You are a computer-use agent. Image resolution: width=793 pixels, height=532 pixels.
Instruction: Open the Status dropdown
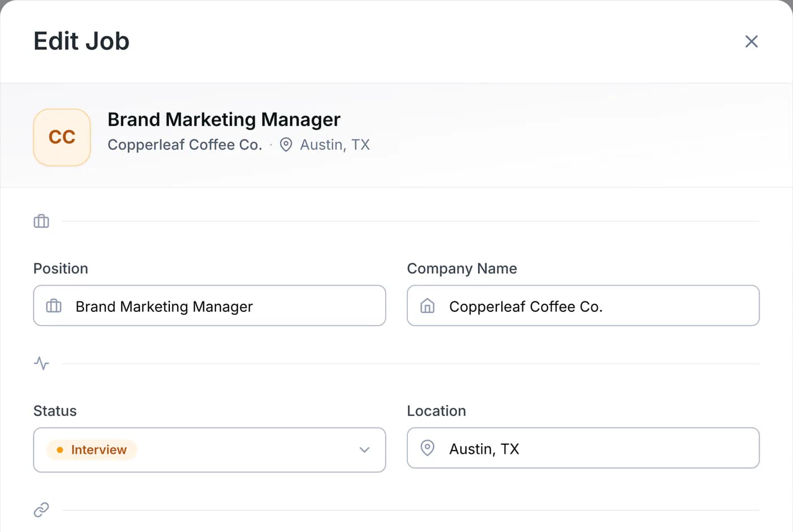click(210, 450)
